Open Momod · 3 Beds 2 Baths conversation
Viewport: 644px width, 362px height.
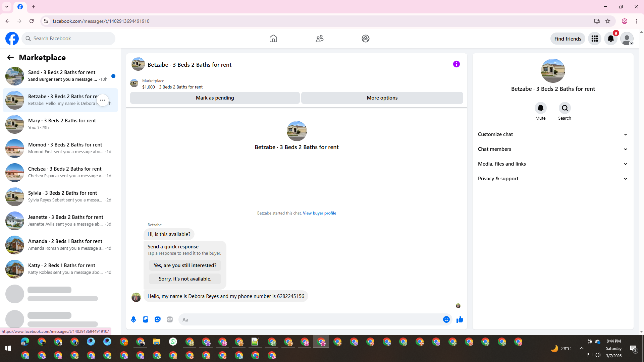(x=60, y=148)
